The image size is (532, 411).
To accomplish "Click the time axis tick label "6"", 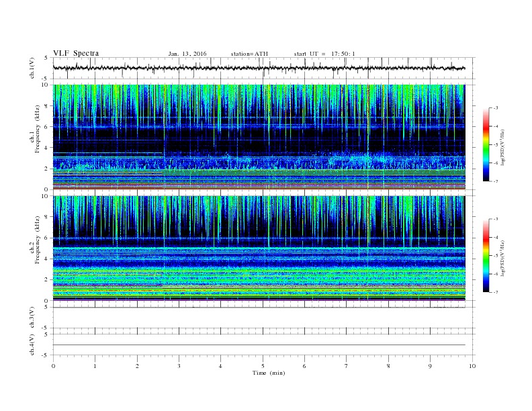I will pyautogui.click(x=304, y=366).
